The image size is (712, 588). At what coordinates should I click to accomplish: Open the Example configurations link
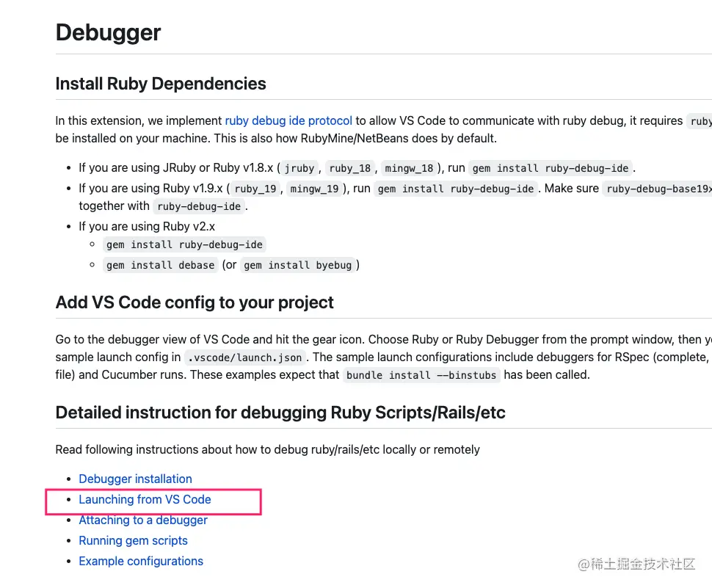click(x=141, y=561)
